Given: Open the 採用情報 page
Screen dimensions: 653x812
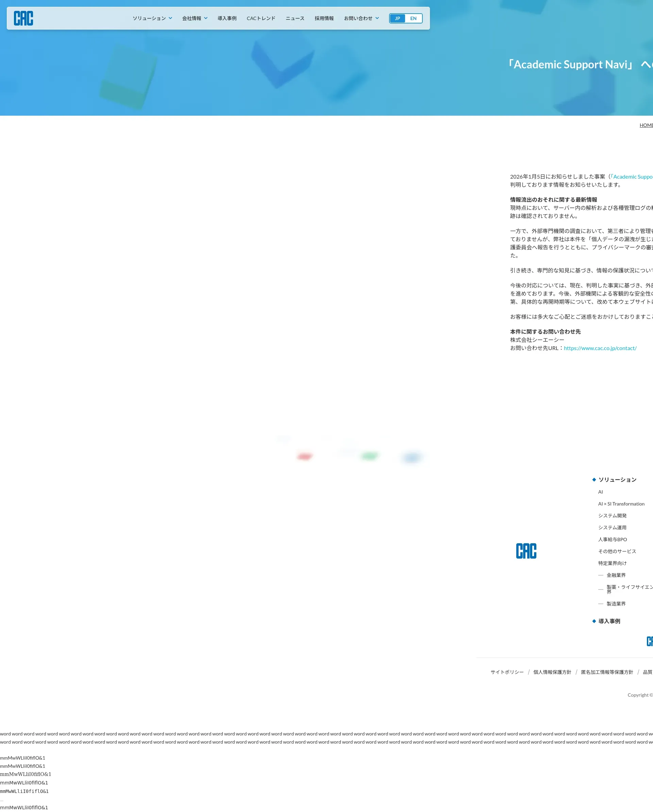Looking at the screenshot, I should (x=324, y=18).
